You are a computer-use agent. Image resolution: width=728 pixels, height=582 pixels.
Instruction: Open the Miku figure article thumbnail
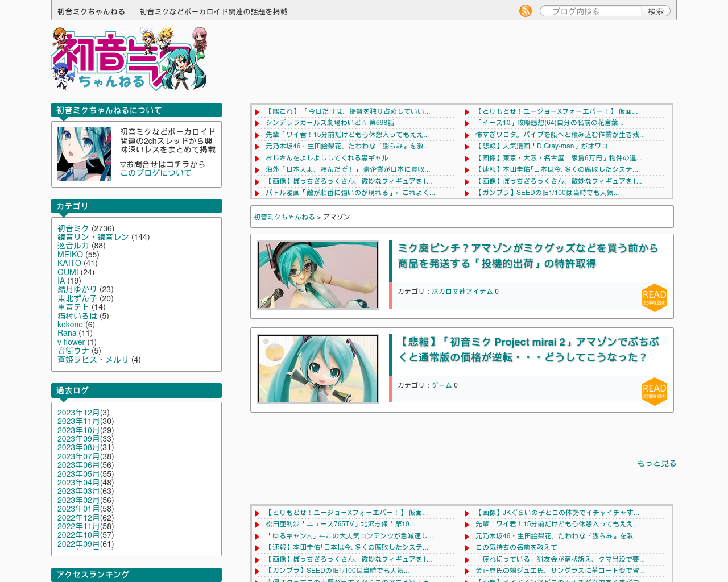point(318,275)
